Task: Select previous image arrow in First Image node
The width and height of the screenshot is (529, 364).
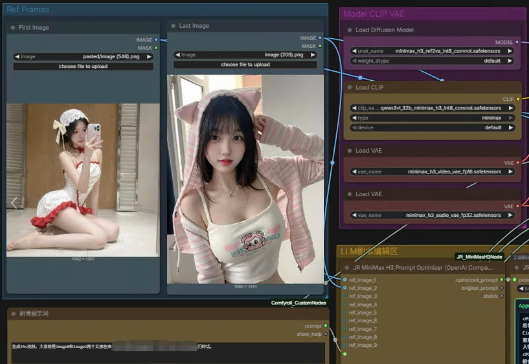Action: click(x=17, y=57)
